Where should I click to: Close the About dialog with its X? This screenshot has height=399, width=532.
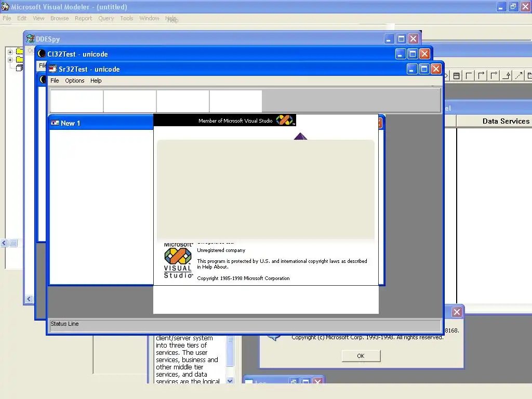[x=457, y=312]
